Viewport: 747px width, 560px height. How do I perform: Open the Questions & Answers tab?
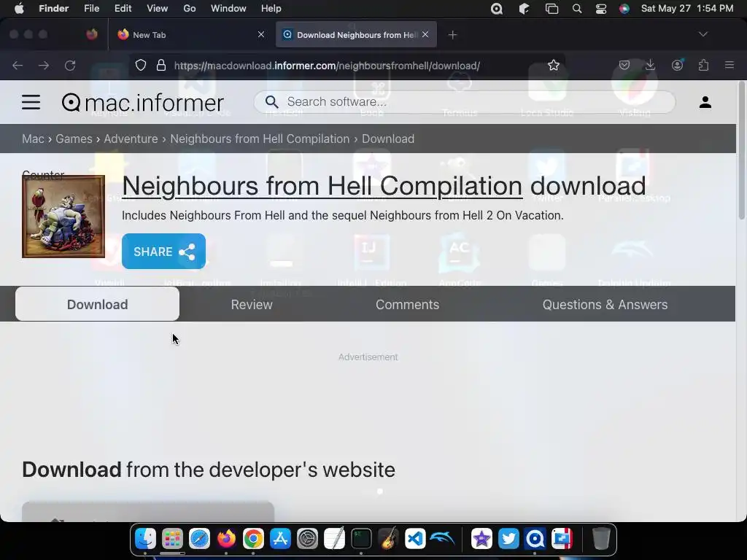coord(605,304)
